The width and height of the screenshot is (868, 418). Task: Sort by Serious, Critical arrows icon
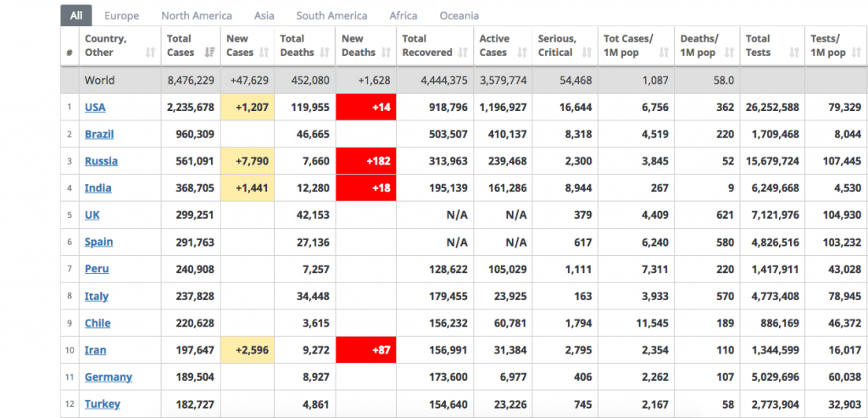tap(588, 53)
